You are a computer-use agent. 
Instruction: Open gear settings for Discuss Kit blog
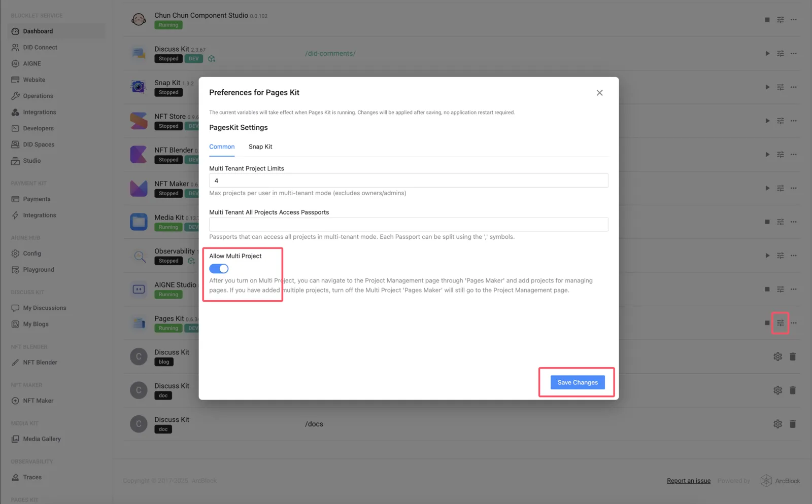(x=777, y=356)
